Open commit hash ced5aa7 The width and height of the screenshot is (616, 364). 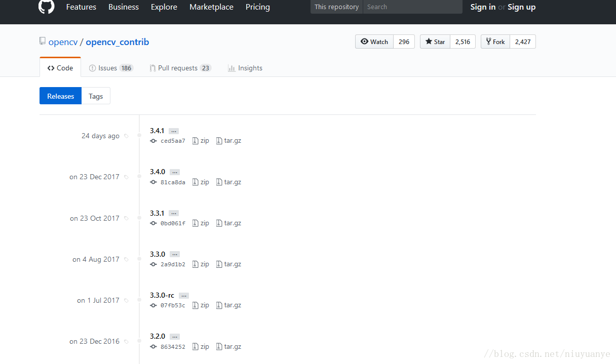tap(173, 141)
